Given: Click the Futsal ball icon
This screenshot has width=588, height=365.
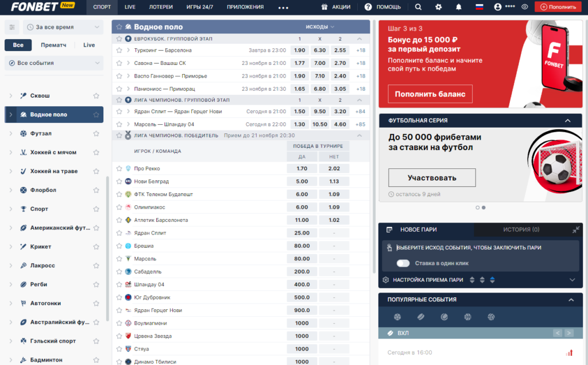Looking at the screenshot, I should coord(23,133).
